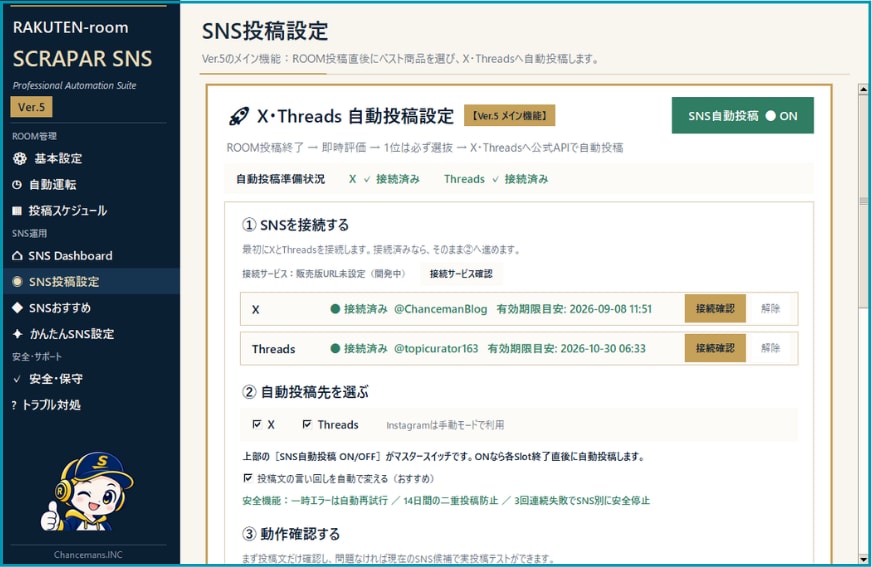Click the home icon beside SNS Dashboard
872x567 pixels.
click(x=17, y=256)
